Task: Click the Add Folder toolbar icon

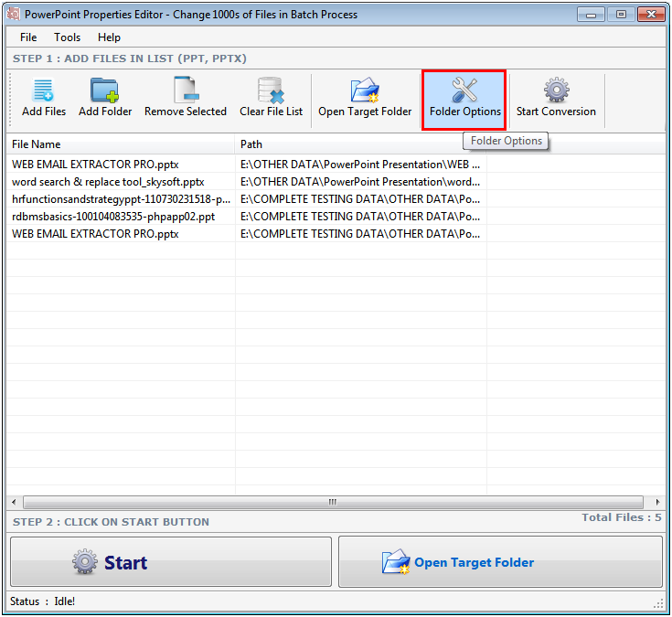Action: tap(104, 90)
